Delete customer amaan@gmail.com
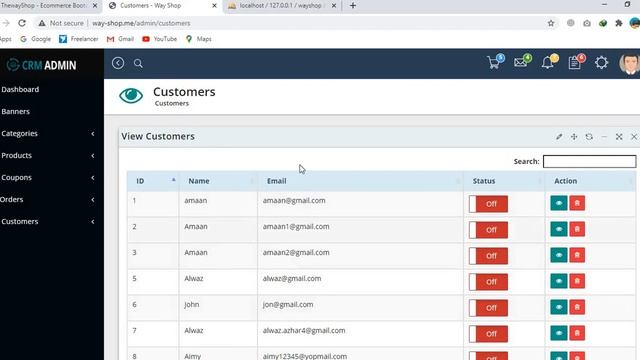The width and height of the screenshot is (640, 360). [577, 203]
